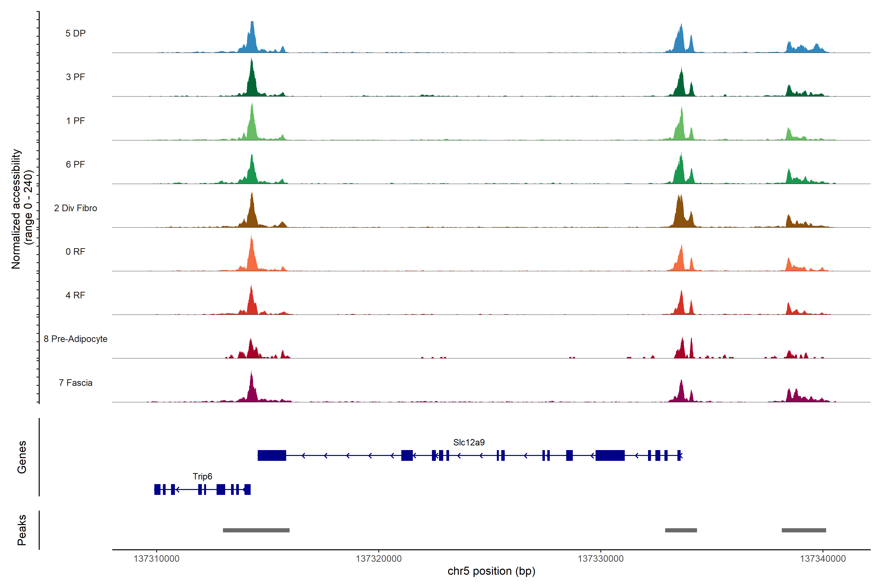Image resolution: width=882 pixels, height=588 pixels.
Task: Click the 5 DP track label
Action: tap(75, 33)
